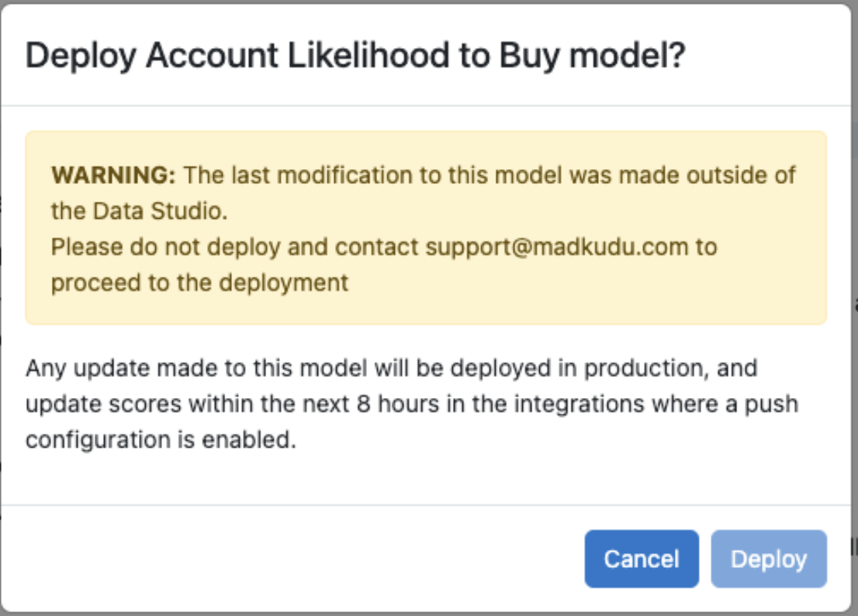Click the 'configuration is enabled.' line
The height and width of the screenshot is (616, 858).
pos(161,440)
